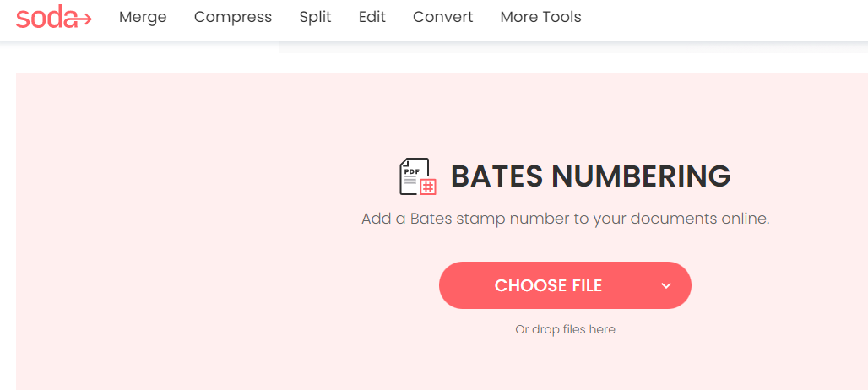
Task: Click the CHOOSE FILE button
Action: pyautogui.click(x=565, y=285)
